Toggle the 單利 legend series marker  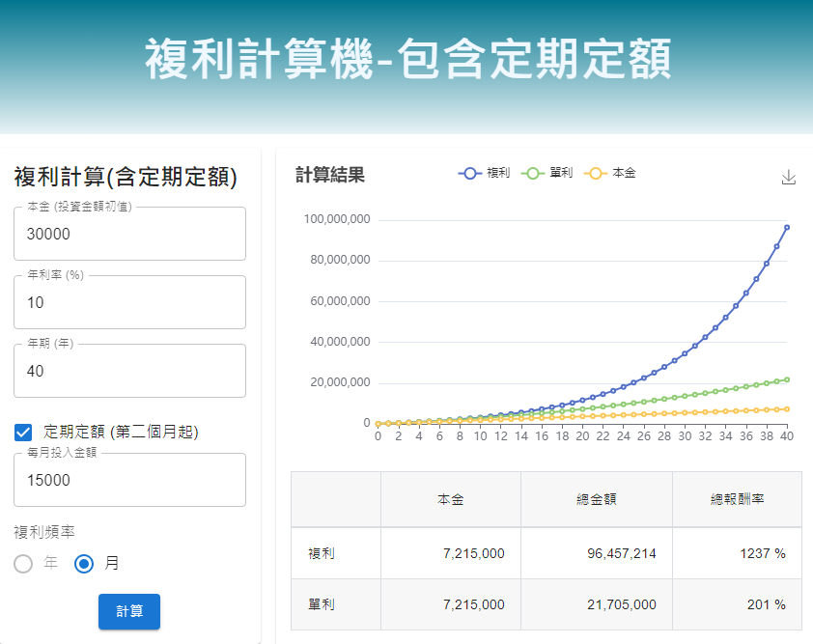(x=533, y=174)
